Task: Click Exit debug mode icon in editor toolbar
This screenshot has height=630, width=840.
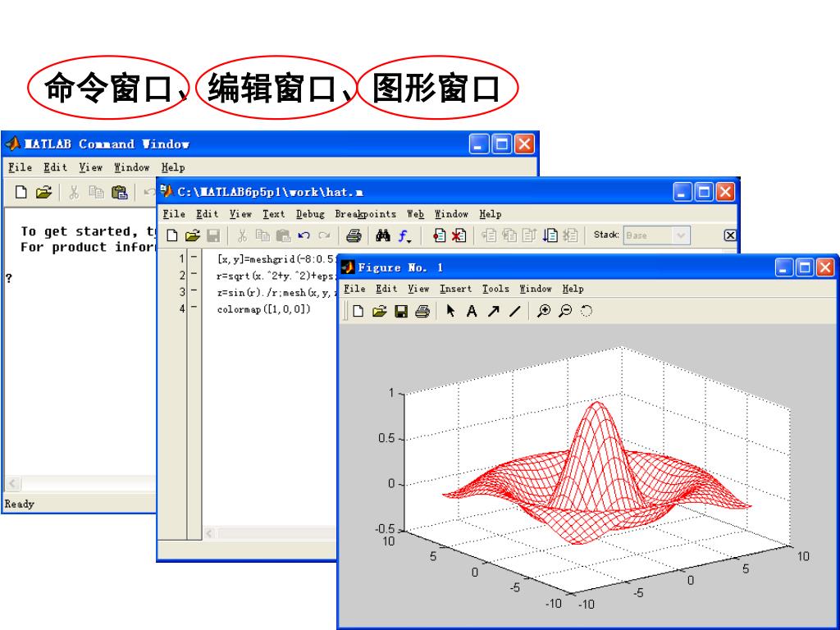Action: coord(571,235)
